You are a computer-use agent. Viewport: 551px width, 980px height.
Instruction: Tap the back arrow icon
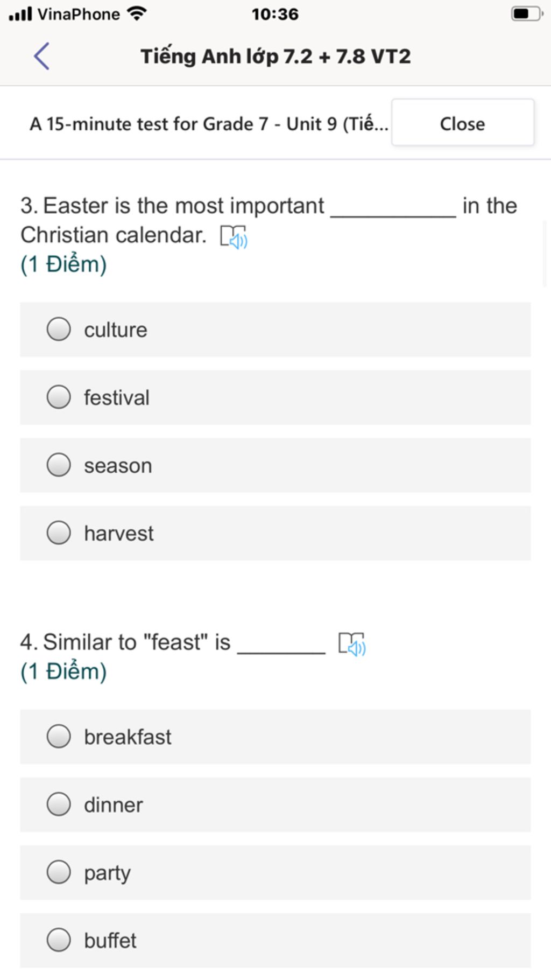pos(42,56)
